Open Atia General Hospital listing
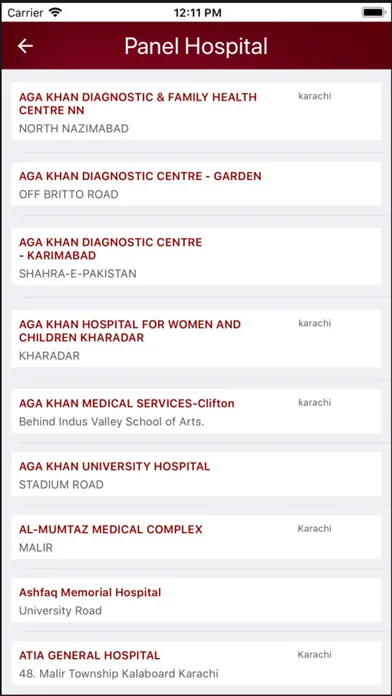The image size is (392, 696). pos(196,663)
